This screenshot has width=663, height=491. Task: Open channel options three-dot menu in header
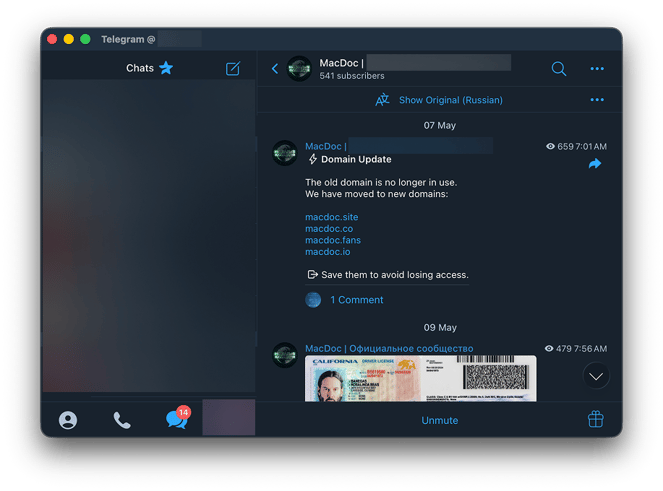tap(597, 69)
